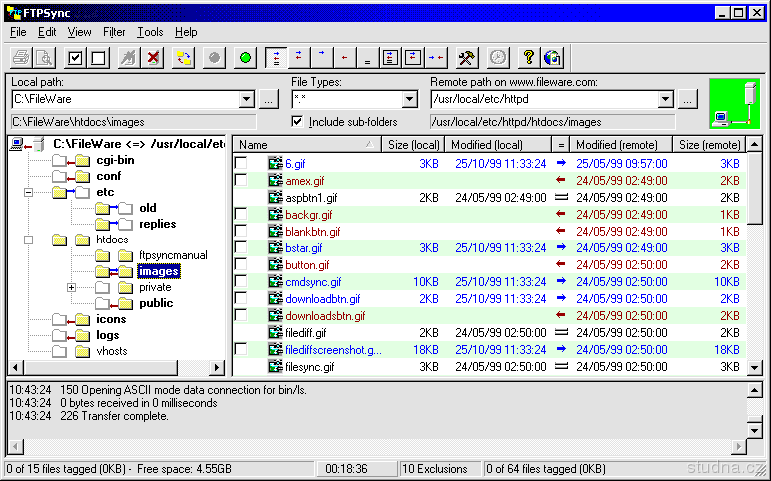
Task: Tick the checkbox next to 6.gif
Action: tap(241, 163)
